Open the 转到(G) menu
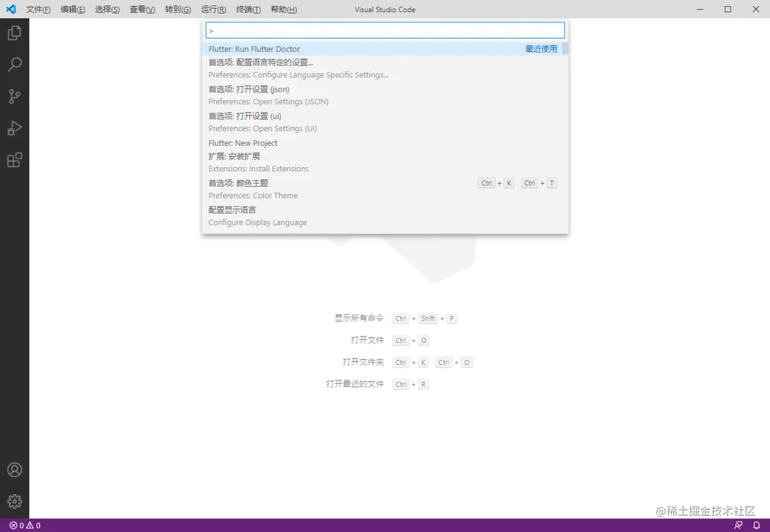 (x=178, y=9)
